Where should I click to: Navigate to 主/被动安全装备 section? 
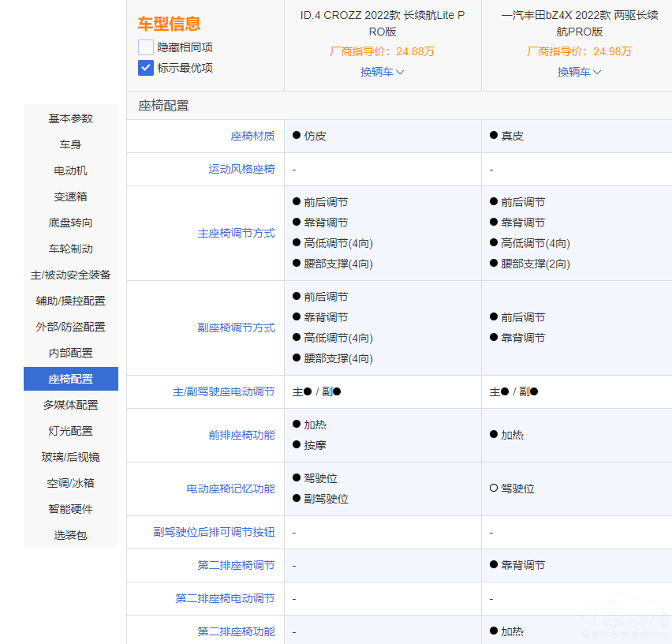click(x=71, y=275)
